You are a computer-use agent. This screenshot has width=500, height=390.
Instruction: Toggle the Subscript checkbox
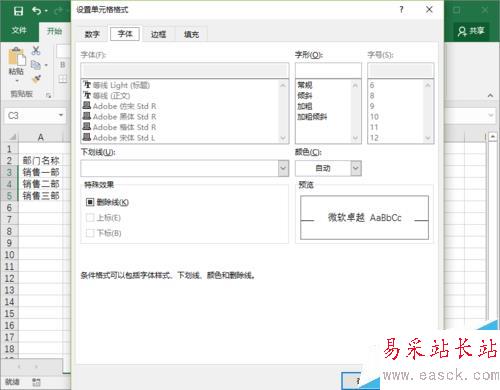90,233
